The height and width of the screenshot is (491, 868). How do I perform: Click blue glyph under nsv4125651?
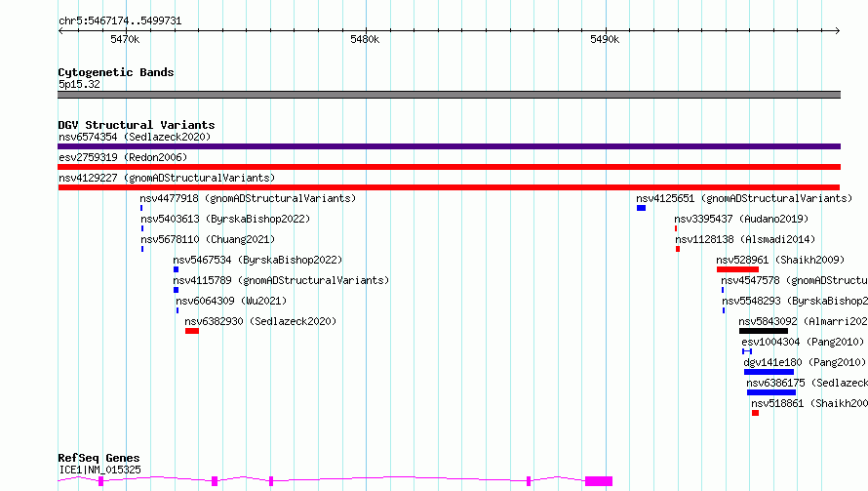(x=641, y=208)
